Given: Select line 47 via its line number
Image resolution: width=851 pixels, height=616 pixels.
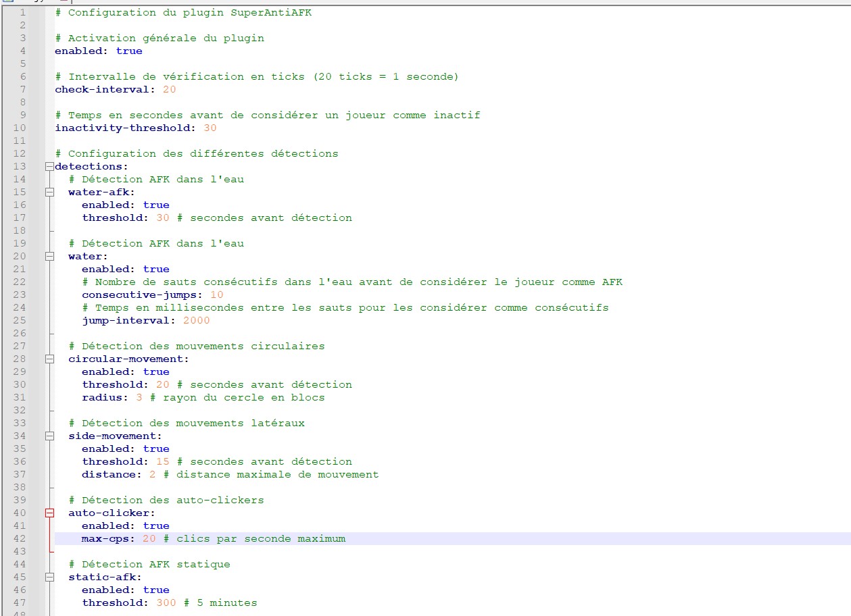Looking at the screenshot, I should click(20, 602).
